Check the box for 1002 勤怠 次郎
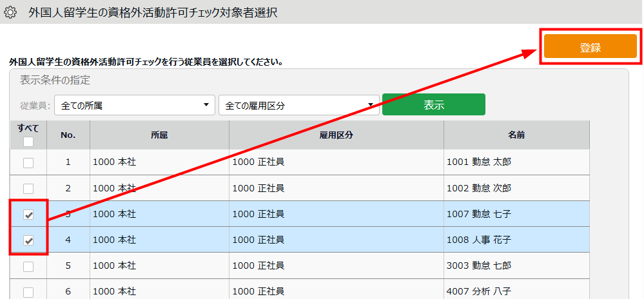 click(x=28, y=189)
